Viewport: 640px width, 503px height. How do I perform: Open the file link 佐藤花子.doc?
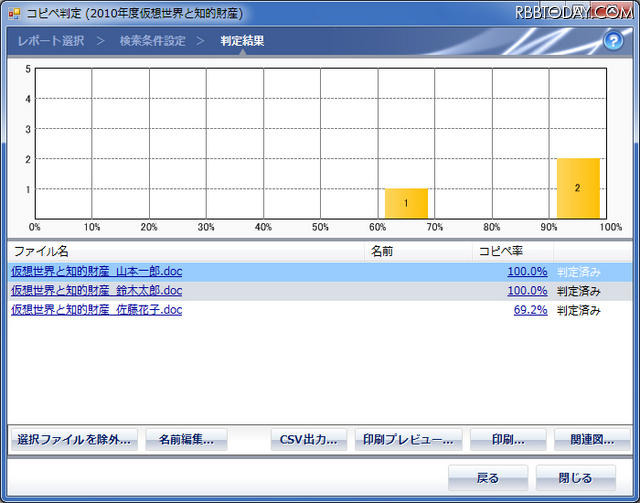(97, 310)
